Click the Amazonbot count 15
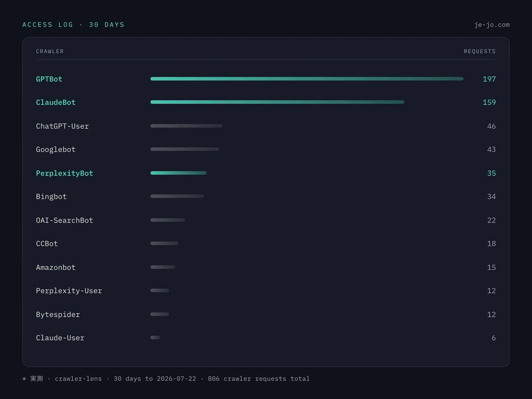The image size is (532, 399). point(491,267)
